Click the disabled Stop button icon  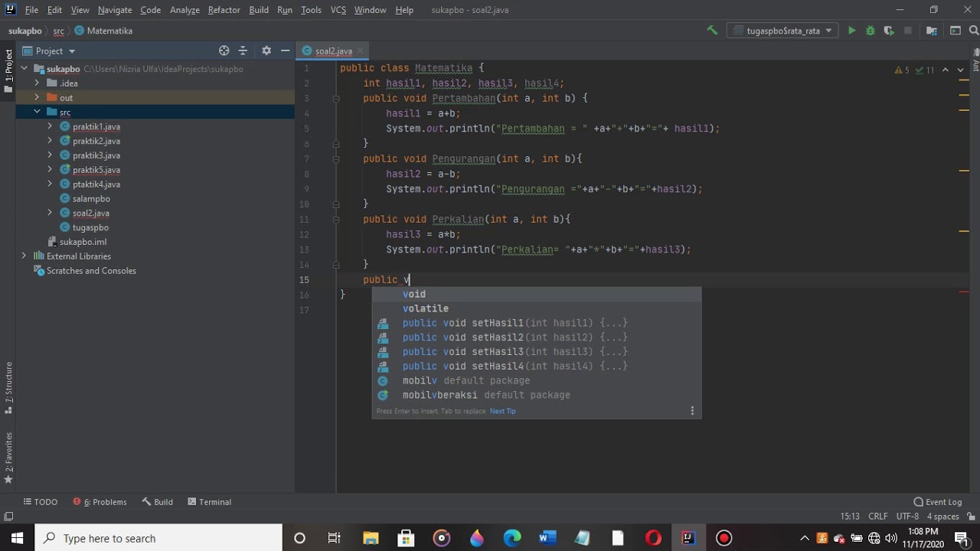[908, 31]
